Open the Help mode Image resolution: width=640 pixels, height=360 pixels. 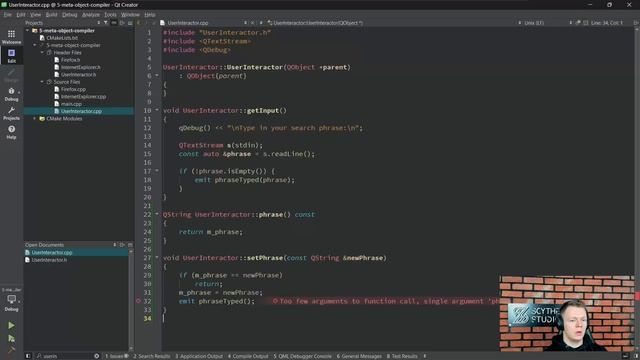click(x=11, y=132)
